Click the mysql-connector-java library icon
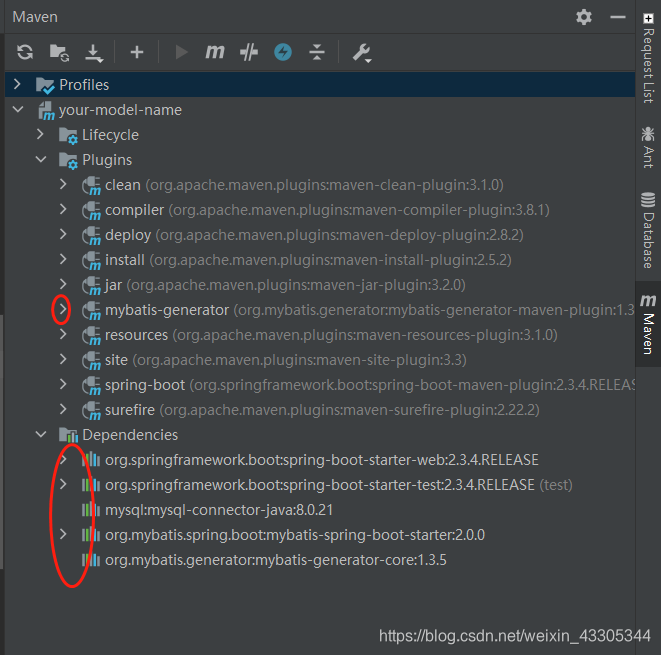The image size is (661, 655). pos(91,510)
